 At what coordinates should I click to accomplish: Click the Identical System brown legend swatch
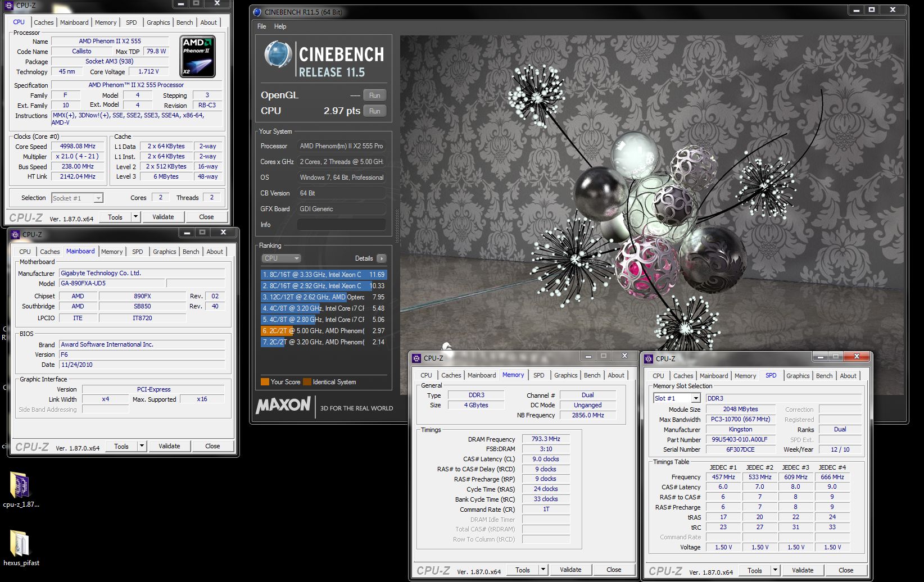[307, 382]
